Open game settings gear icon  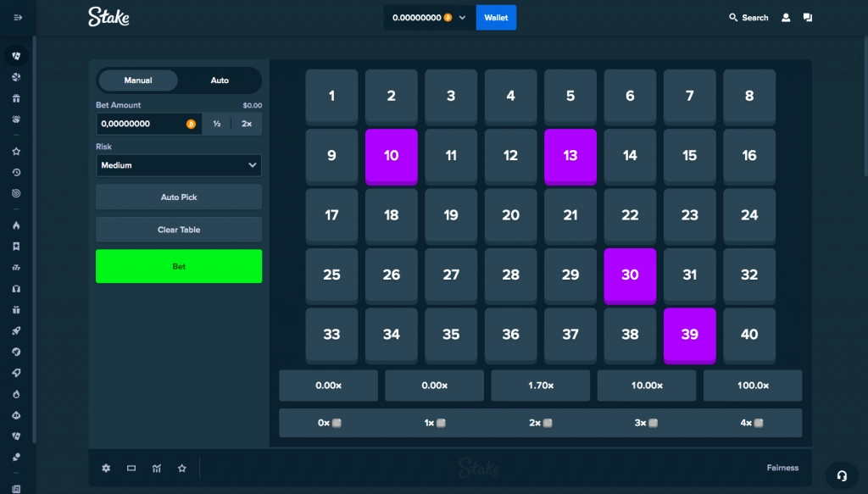(x=106, y=468)
